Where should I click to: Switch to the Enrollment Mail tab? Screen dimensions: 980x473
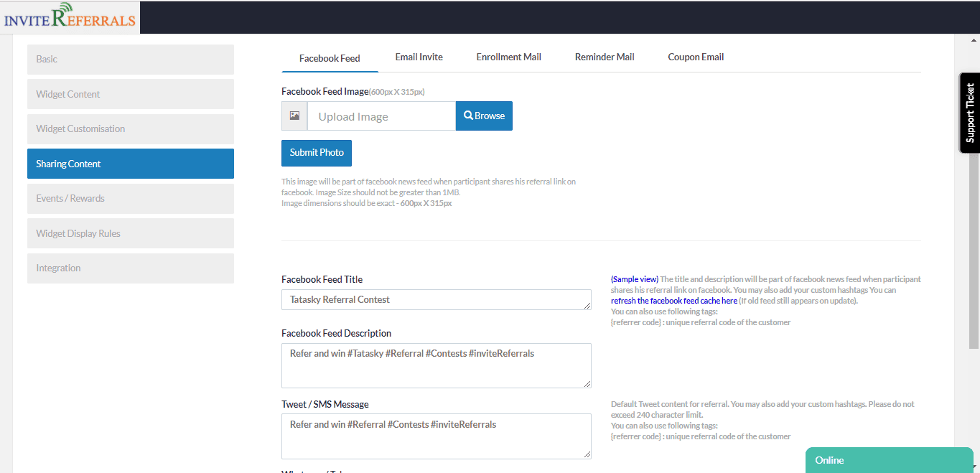pos(508,57)
